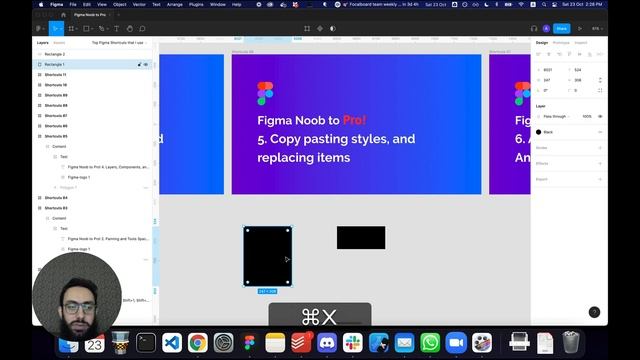Click the layer opacity percent field
Viewport: 640px width, 360px height.
587,116
